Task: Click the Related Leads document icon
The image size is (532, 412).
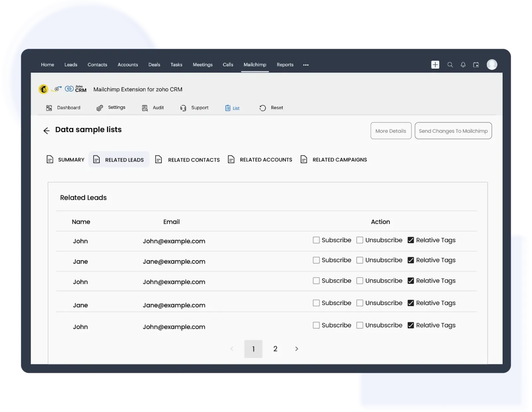Action: pos(96,159)
